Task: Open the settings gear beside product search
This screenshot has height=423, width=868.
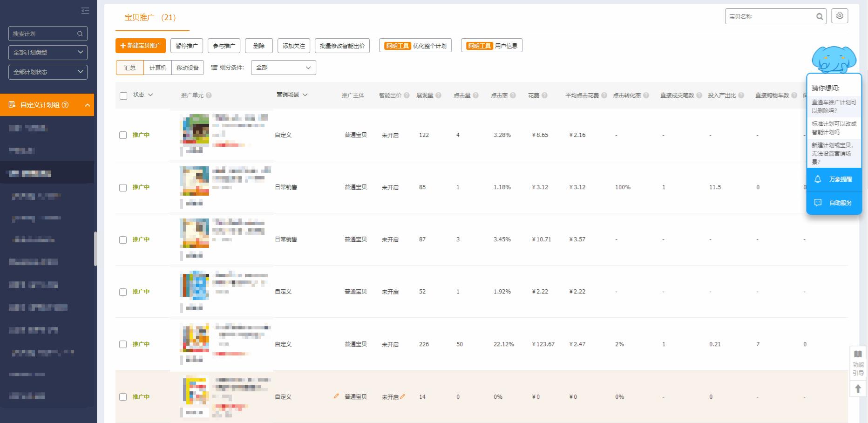Action: click(x=840, y=15)
